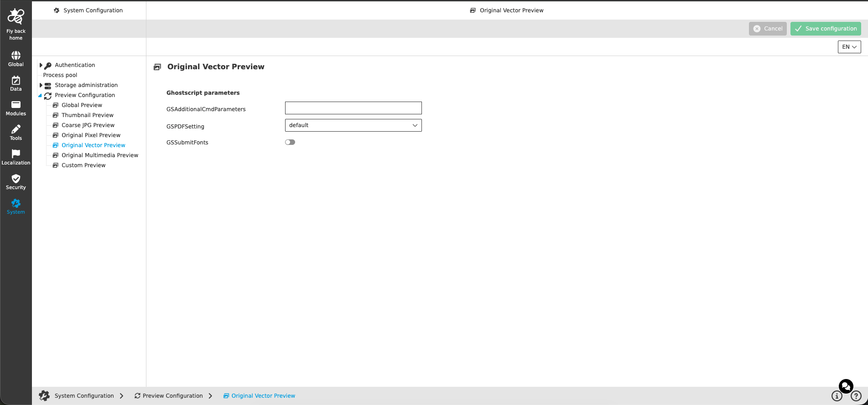Expand the Storage administration tree node
Viewport: 868px width, 405px height.
[41, 85]
